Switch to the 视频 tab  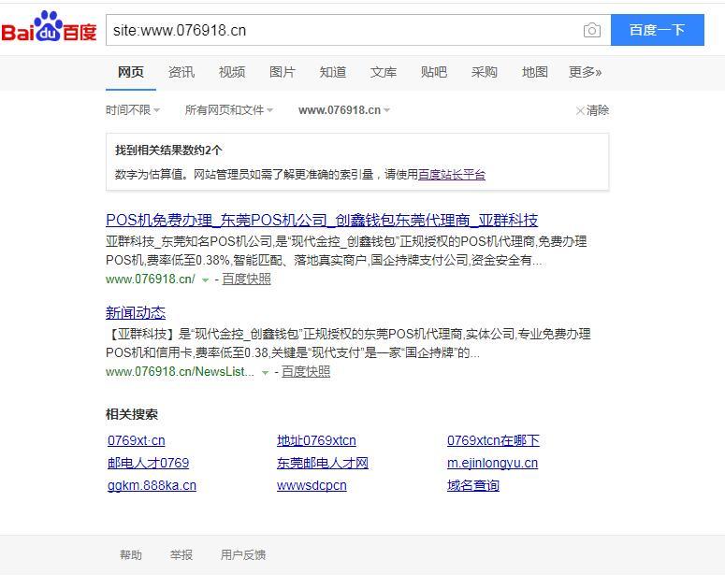[x=232, y=72]
